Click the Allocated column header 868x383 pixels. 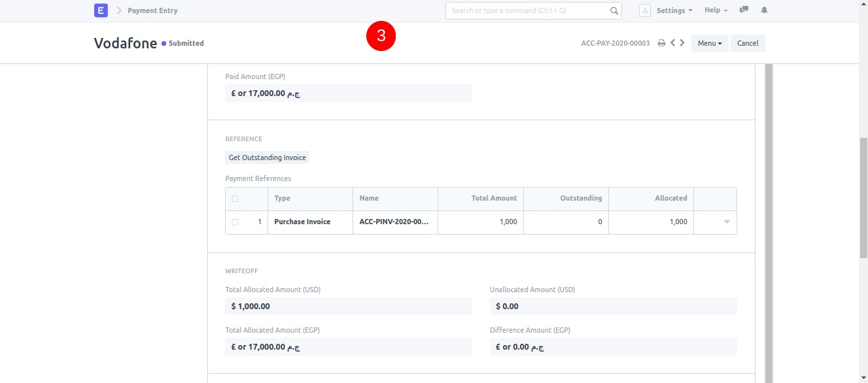651,199
